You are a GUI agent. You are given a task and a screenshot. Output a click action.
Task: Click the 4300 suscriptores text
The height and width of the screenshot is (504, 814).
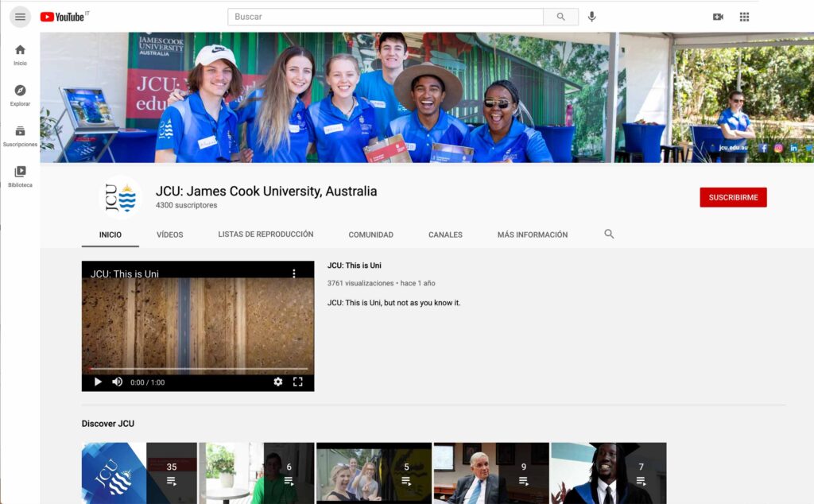click(186, 205)
